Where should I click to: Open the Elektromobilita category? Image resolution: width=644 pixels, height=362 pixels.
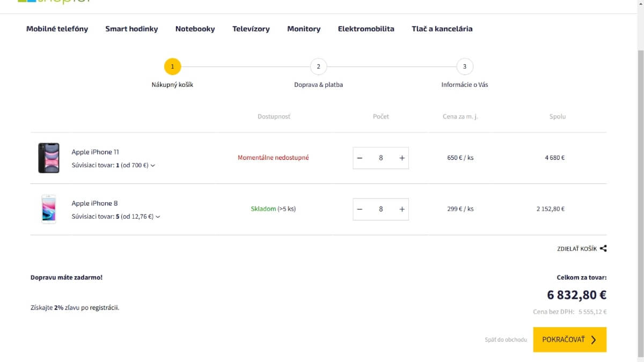click(366, 29)
